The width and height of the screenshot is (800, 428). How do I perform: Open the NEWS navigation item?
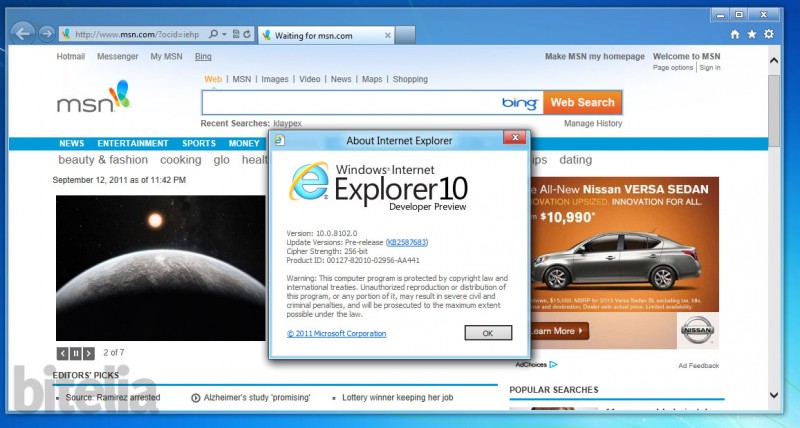click(71, 143)
